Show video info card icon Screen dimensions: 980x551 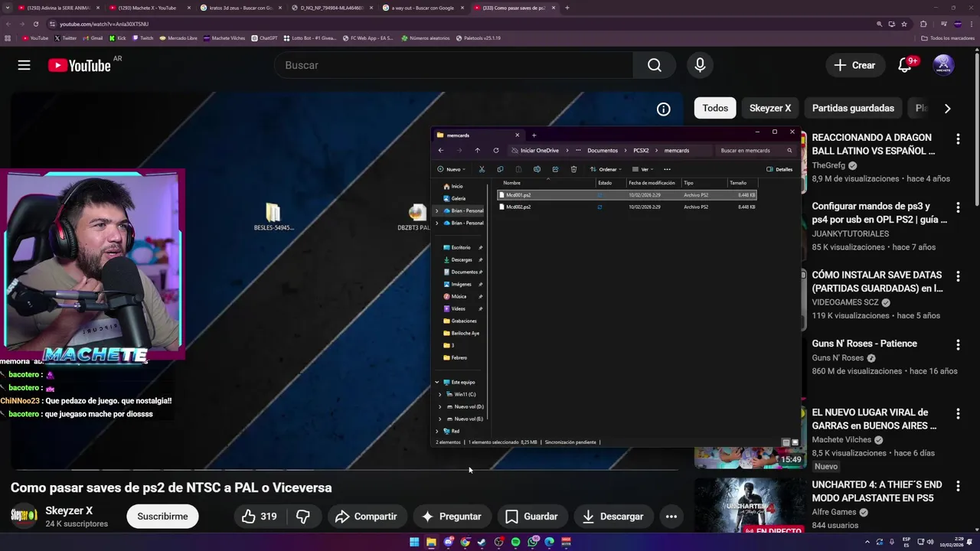[x=663, y=109]
